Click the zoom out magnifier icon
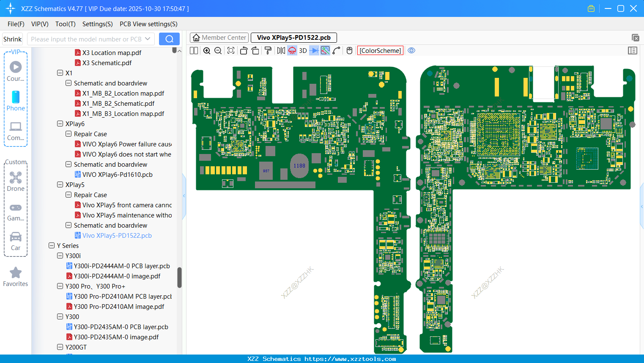Image resolution: width=644 pixels, height=363 pixels. (218, 51)
